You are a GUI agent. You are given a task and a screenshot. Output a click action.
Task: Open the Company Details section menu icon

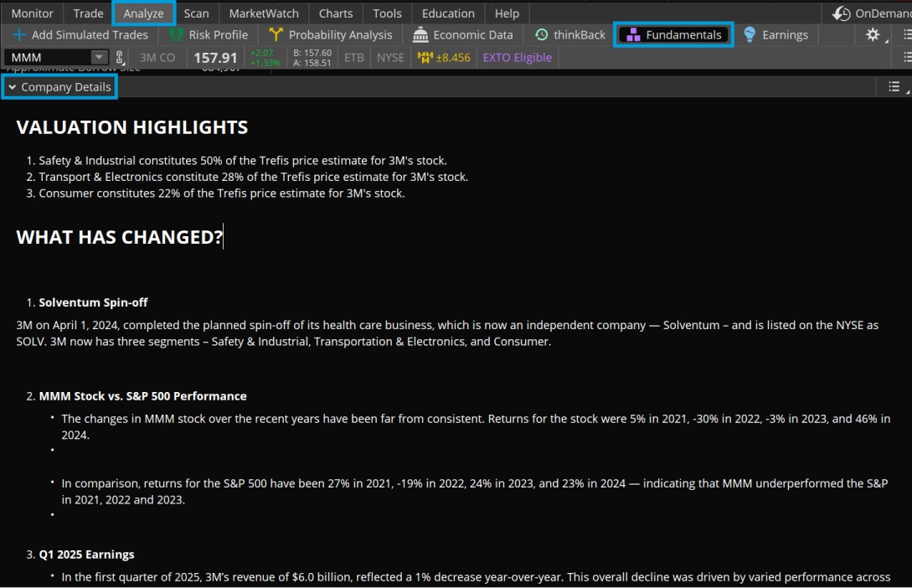coord(894,86)
